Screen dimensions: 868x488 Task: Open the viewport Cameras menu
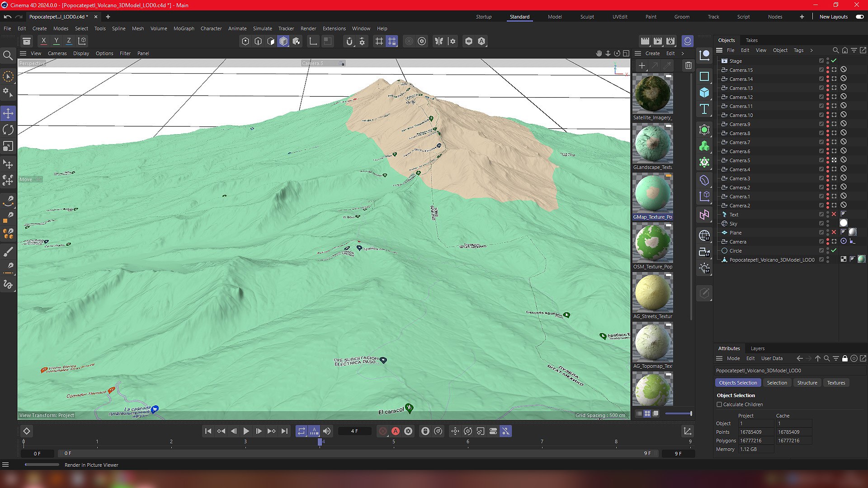57,53
